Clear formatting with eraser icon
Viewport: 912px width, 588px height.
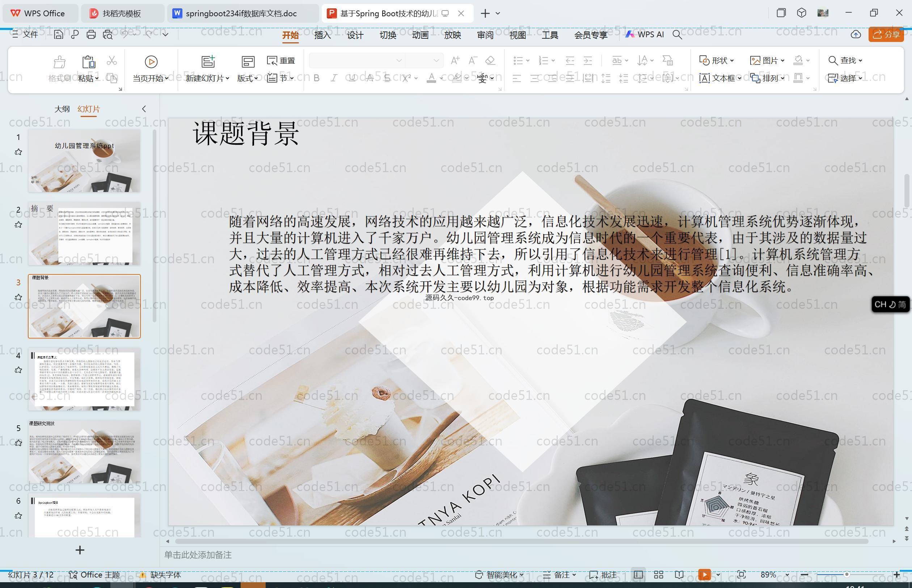(x=490, y=60)
